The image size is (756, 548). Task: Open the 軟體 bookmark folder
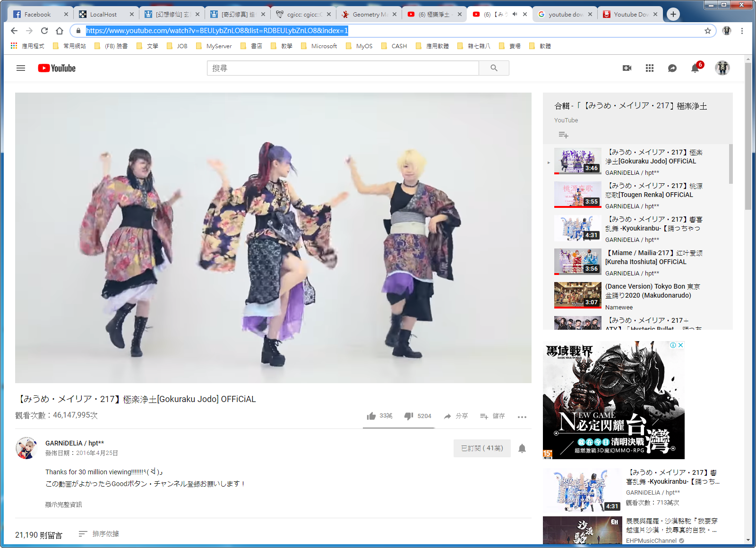540,46
